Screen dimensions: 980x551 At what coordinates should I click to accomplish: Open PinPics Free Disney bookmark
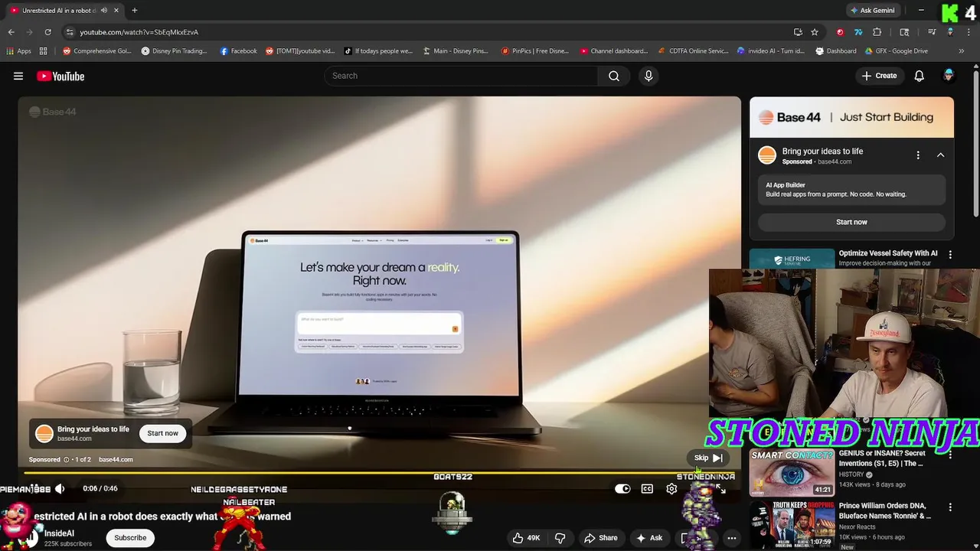coord(535,51)
